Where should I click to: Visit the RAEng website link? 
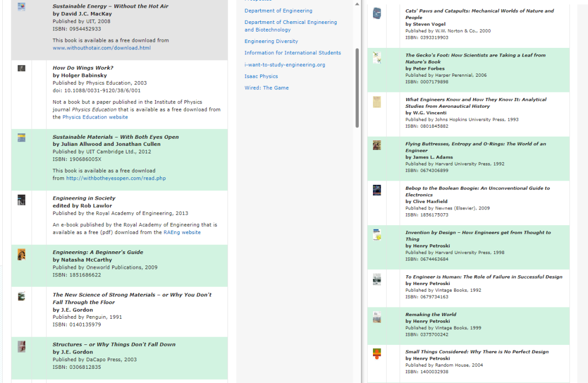[x=182, y=232]
